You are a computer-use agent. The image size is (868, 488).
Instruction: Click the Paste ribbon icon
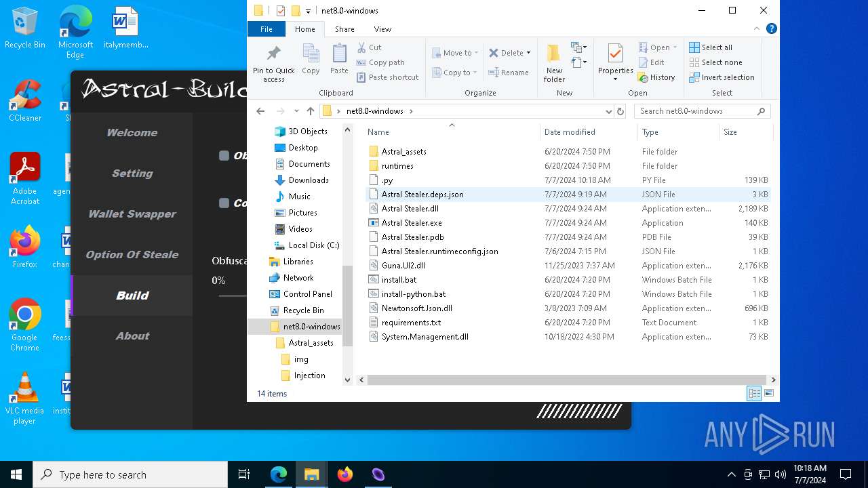coord(339,58)
